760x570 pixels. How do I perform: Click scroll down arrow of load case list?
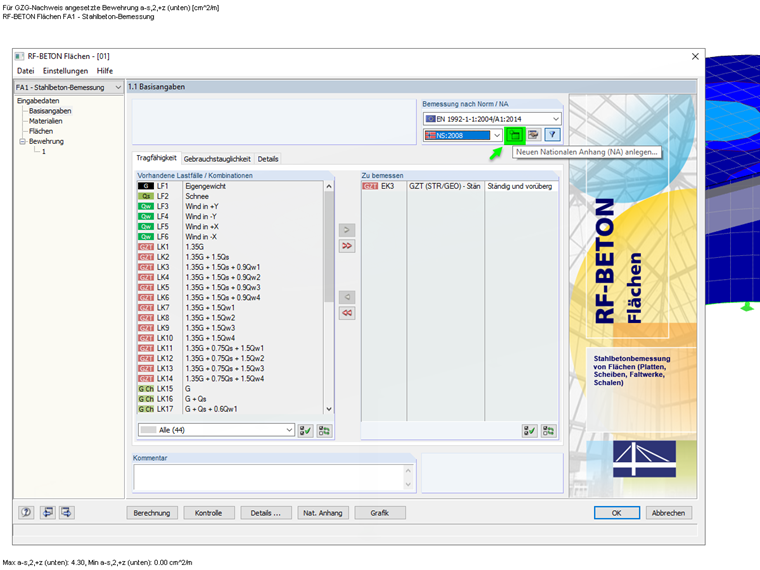point(329,409)
